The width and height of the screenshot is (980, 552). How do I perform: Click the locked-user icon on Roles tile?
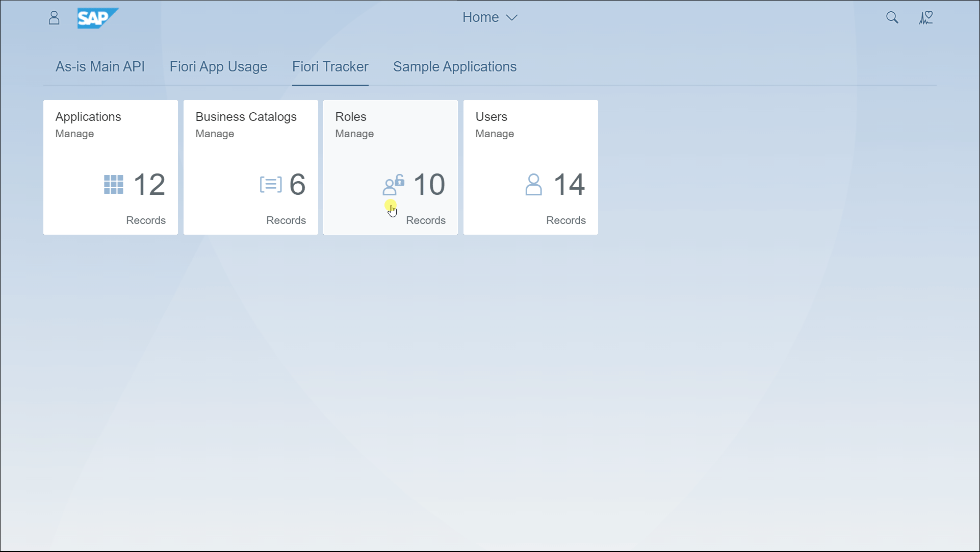pyautogui.click(x=393, y=185)
